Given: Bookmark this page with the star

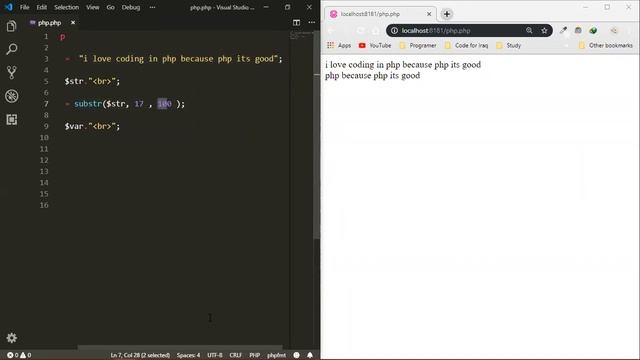Looking at the screenshot, I should pyautogui.click(x=544, y=31).
